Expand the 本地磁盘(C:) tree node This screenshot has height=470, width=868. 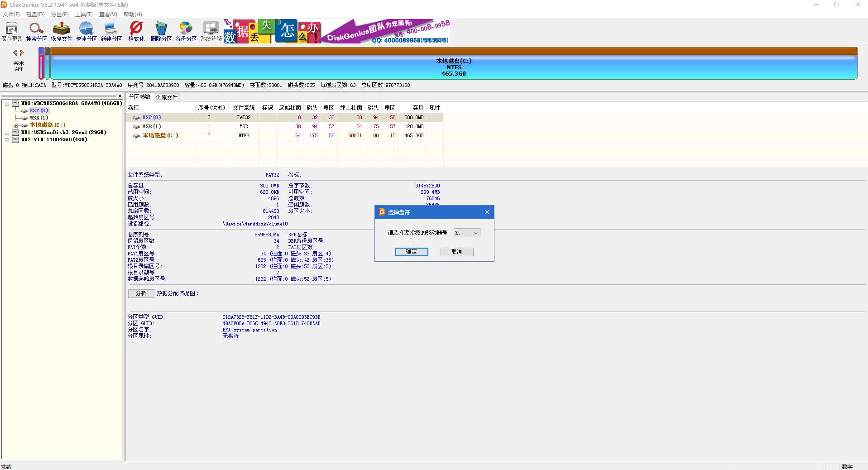click(x=16, y=125)
